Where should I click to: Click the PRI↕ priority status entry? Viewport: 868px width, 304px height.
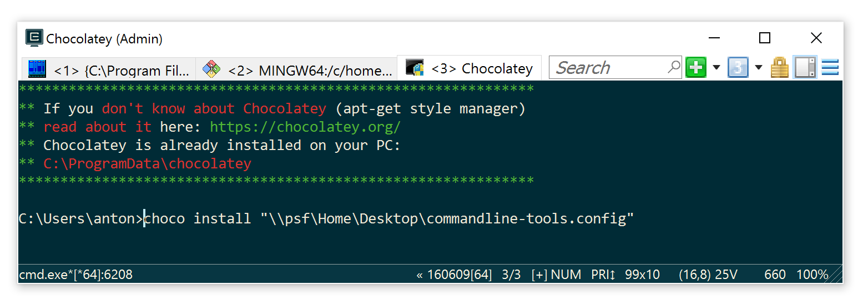point(604,275)
